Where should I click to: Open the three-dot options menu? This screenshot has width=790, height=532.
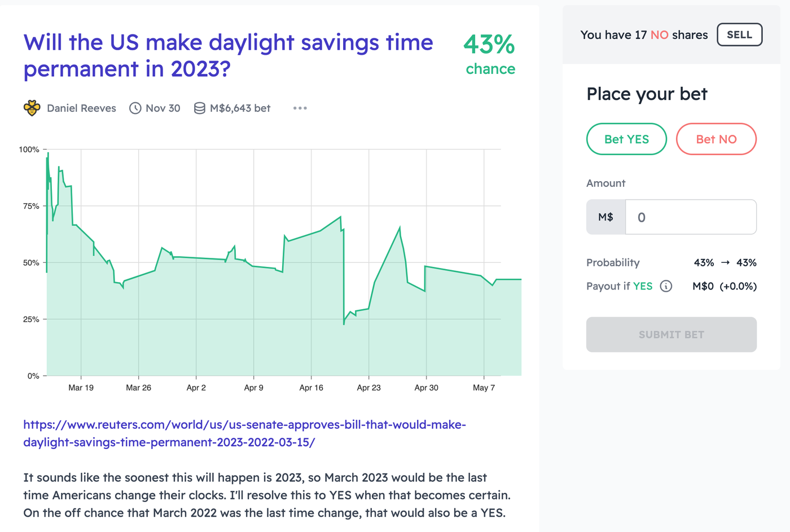[x=300, y=108]
